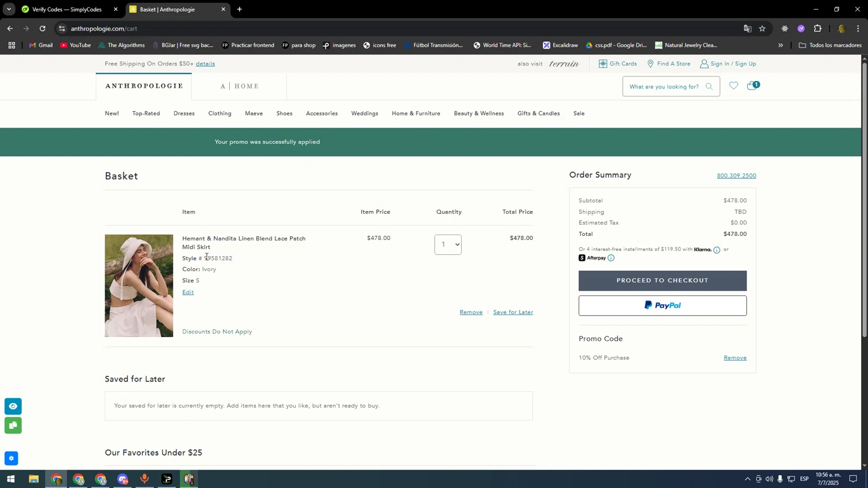Click Sign In / Sign Up

[x=728, y=64]
